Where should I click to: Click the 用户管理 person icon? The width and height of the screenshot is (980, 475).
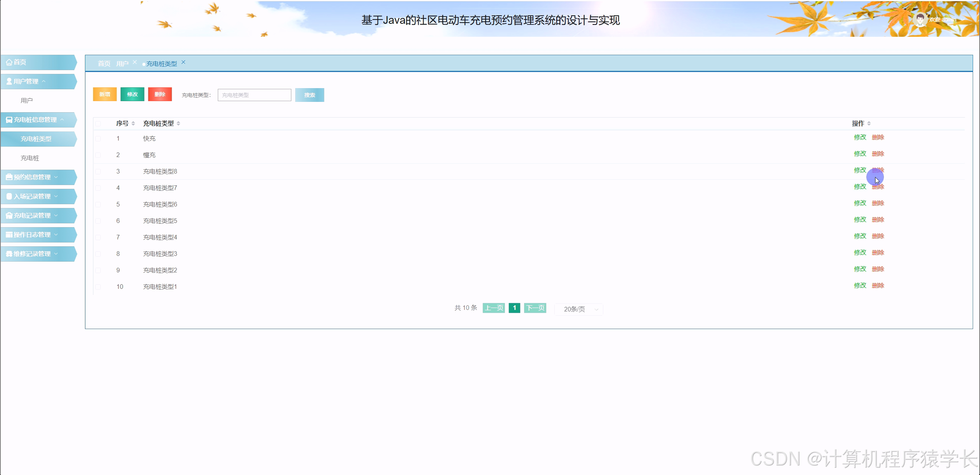click(x=9, y=82)
